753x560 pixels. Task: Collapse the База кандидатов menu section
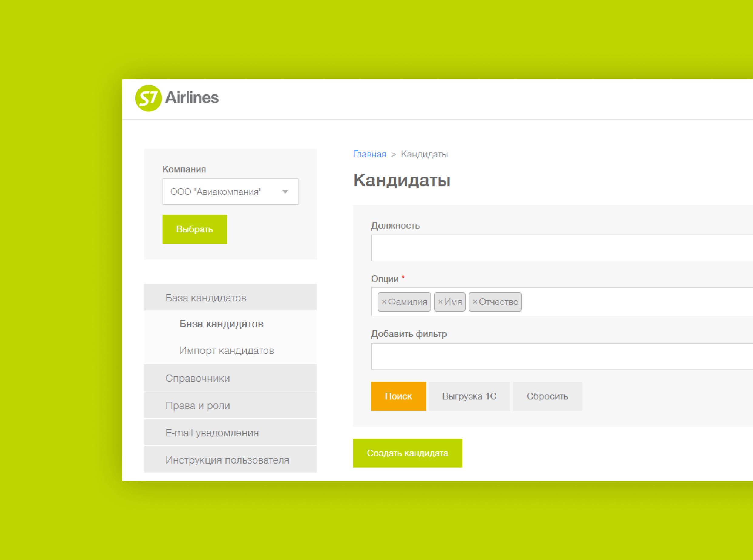[230, 297]
